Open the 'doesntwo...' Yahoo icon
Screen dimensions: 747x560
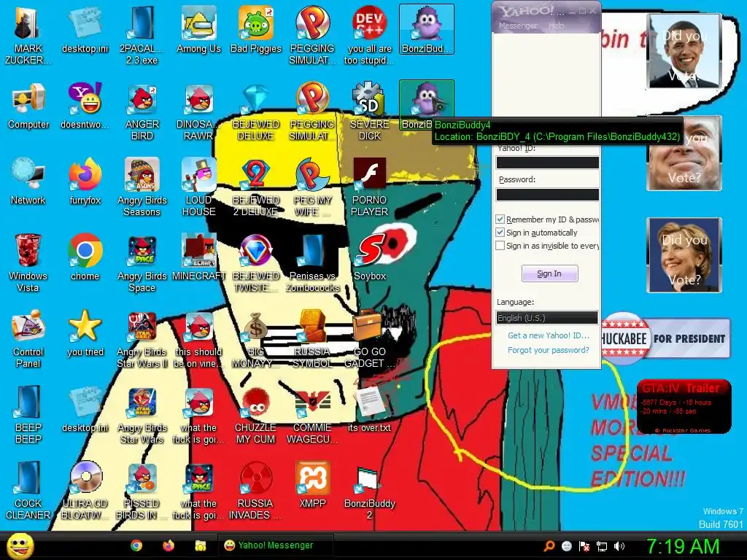click(x=85, y=106)
